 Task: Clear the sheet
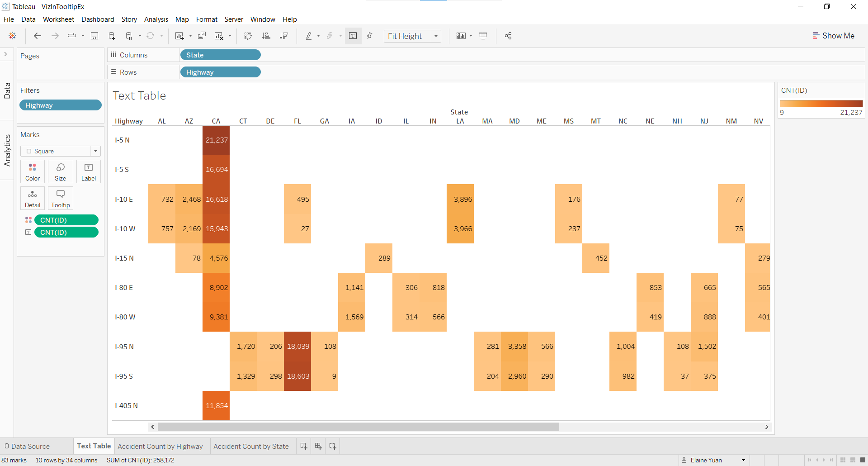(x=219, y=36)
